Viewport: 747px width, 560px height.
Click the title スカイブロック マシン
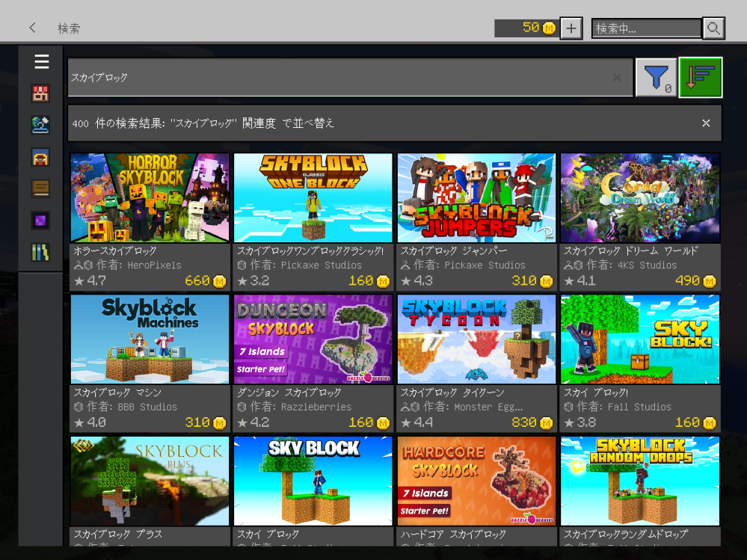click(117, 393)
